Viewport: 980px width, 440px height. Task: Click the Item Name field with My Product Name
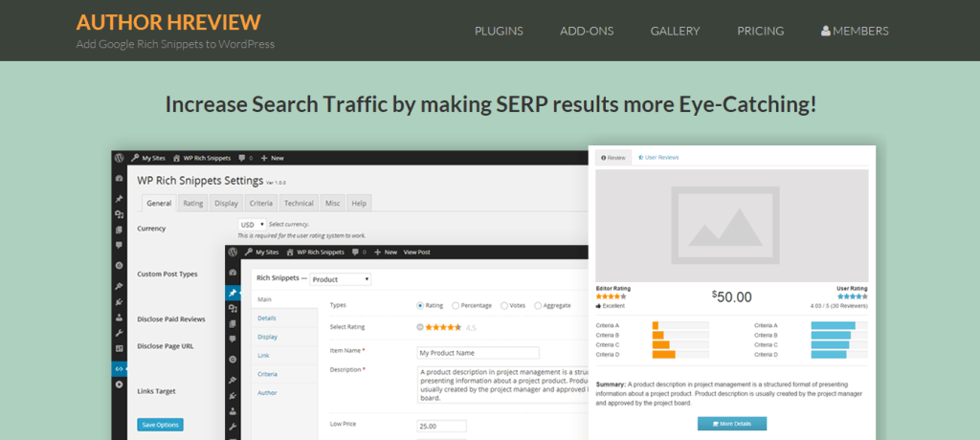[479, 353]
